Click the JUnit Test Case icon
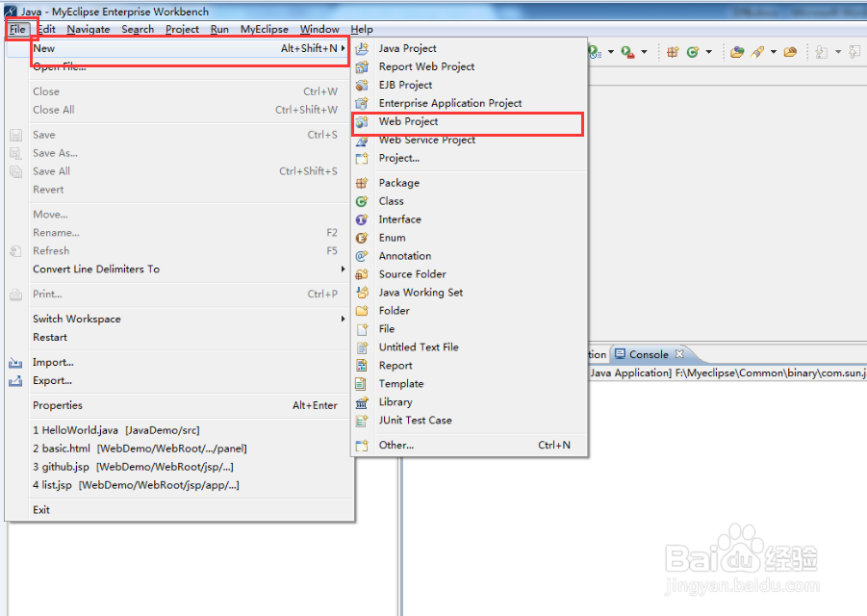 [x=362, y=421]
